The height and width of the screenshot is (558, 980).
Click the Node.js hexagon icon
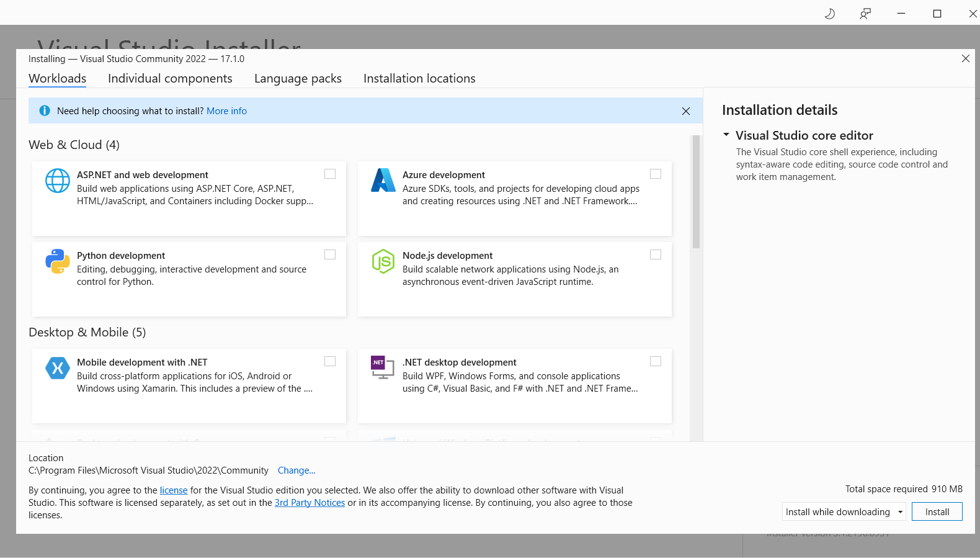383,261
